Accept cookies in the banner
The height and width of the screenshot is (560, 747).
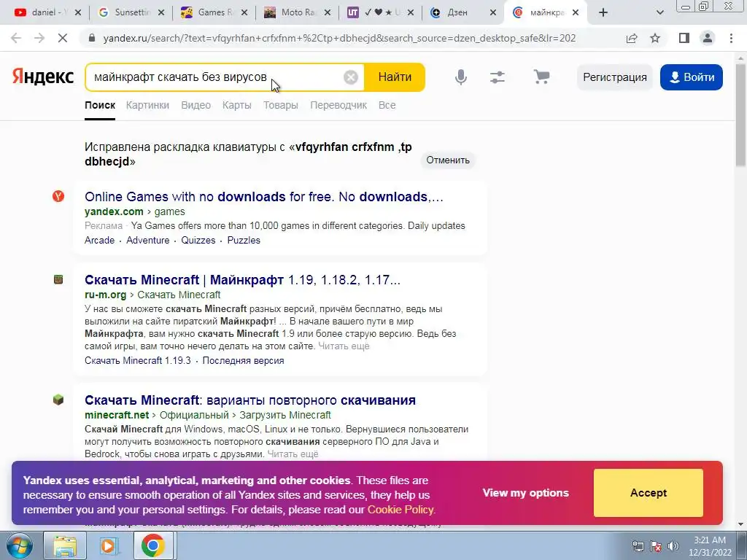pos(649,493)
